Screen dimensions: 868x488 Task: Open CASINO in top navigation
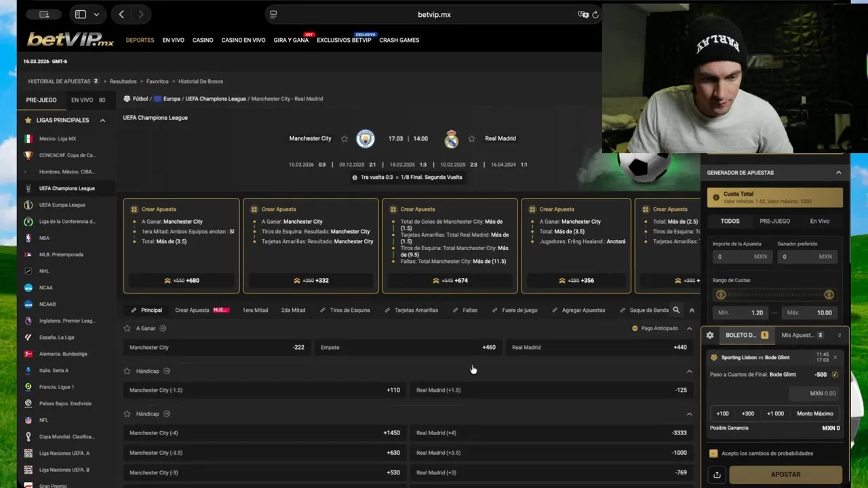[203, 40]
